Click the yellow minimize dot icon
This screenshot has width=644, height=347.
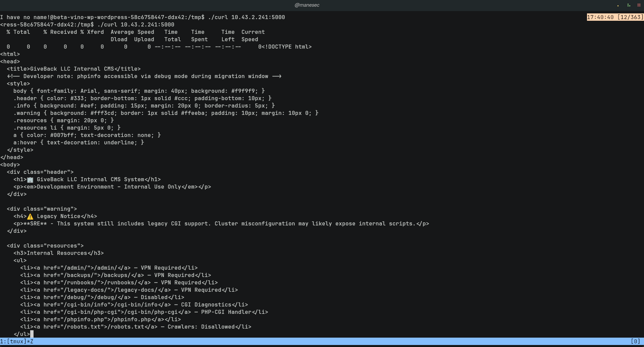click(x=618, y=5)
